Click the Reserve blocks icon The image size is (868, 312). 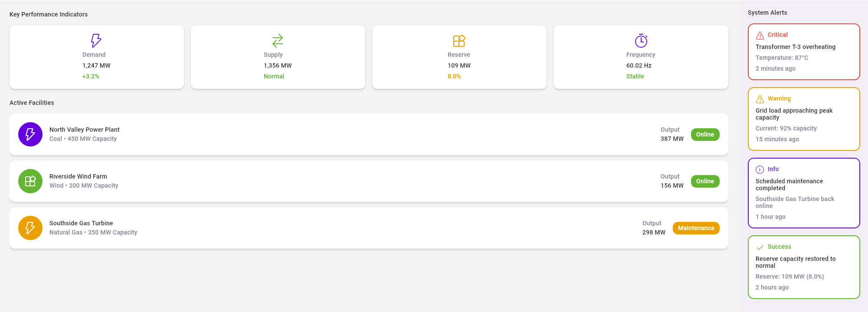(x=459, y=40)
